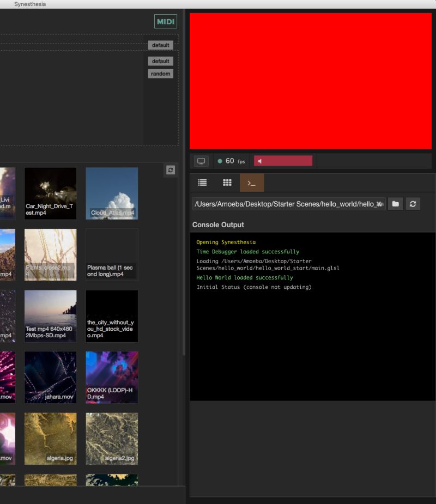Click the monitor display icon below the preview
Screen dimensions: 436x504
click(x=201, y=160)
